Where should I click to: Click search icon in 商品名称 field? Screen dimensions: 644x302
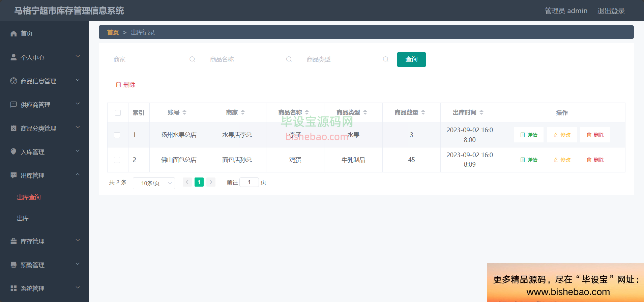[289, 59]
